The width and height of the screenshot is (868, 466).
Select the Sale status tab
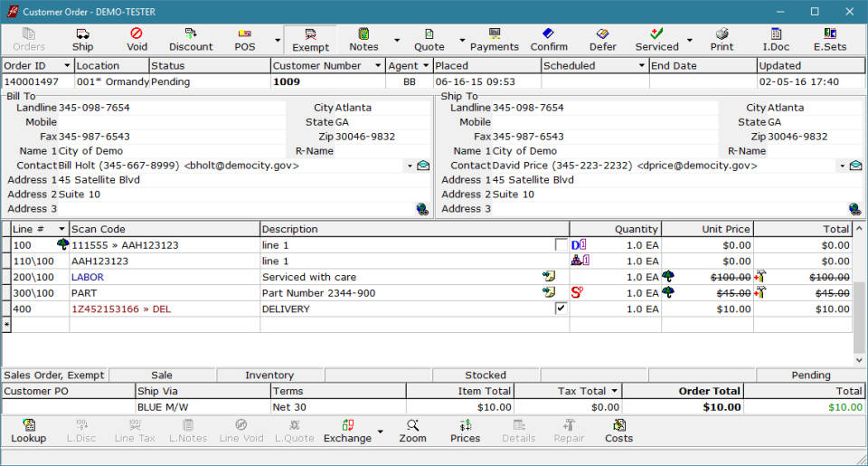[x=162, y=375]
